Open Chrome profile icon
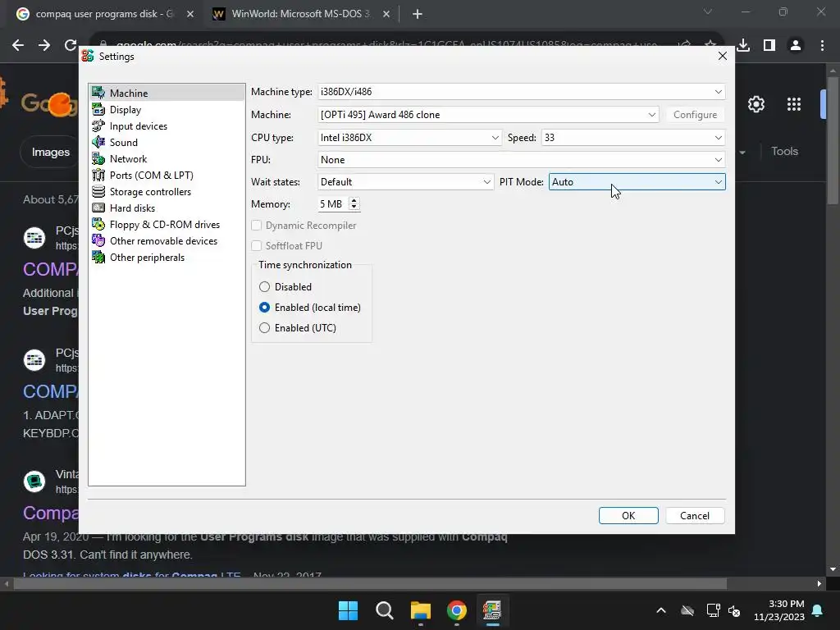This screenshot has height=630, width=840. [796, 46]
